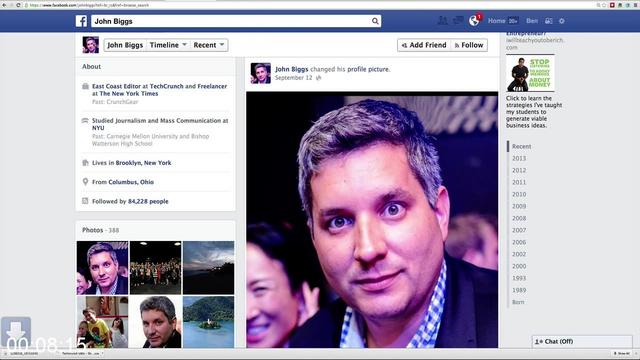Open the friend requests icon
The width and height of the screenshot is (640, 360).
pyautogui.click(x=442, y=20)
